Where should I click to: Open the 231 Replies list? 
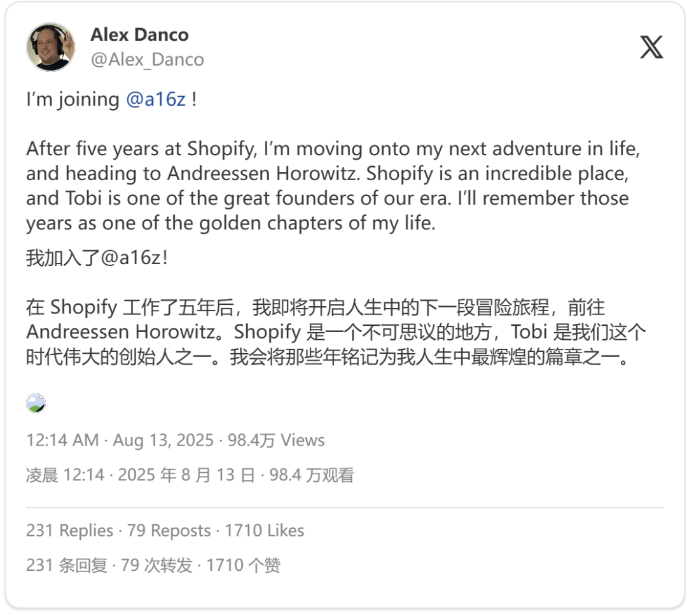[x=69, y=531]
